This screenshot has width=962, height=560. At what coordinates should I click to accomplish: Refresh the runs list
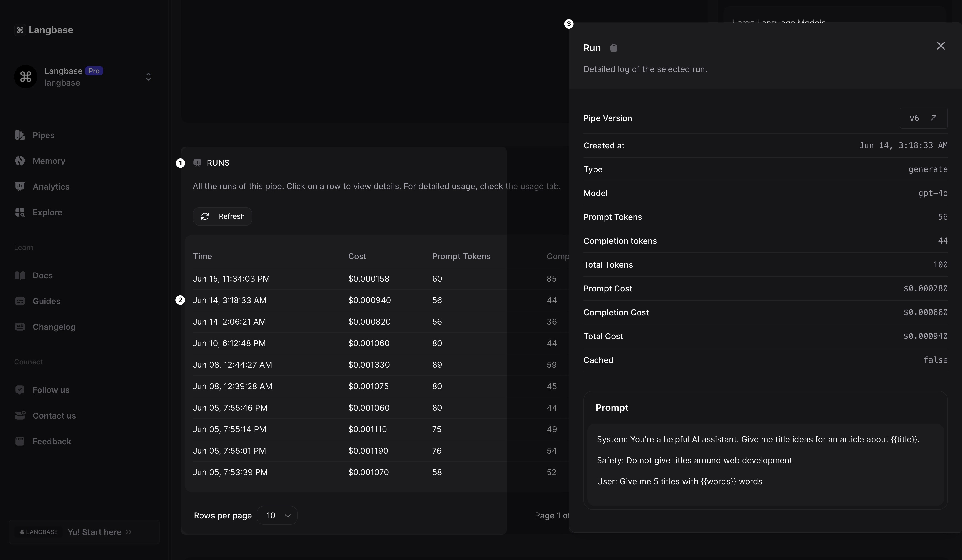coord(222,216)
